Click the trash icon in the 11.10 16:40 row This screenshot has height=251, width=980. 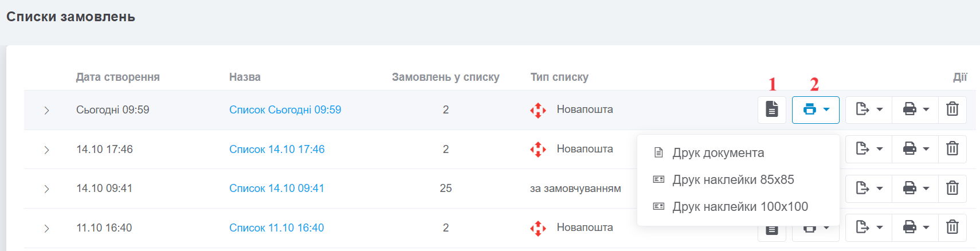click(x=952, y=228)
